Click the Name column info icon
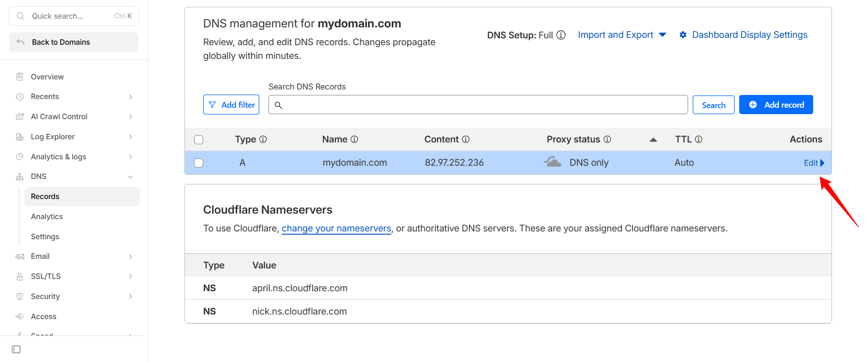This screenshot has height=362, width=868. [354, 139]
